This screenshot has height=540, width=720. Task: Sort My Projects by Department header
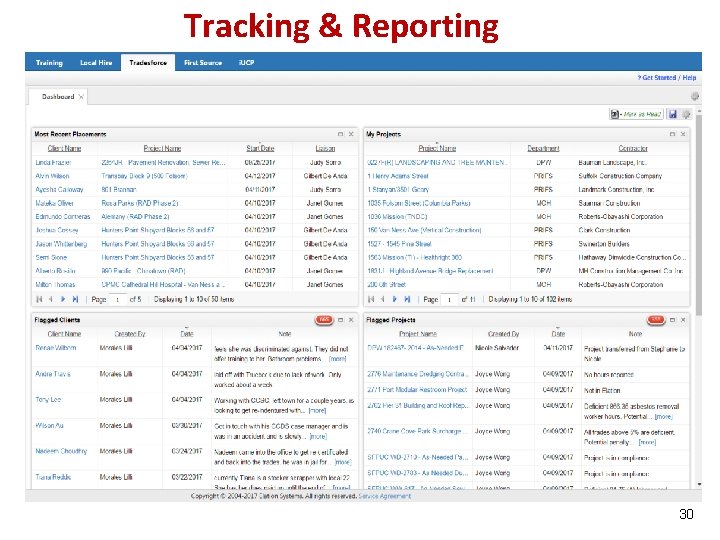coord(543,148)
